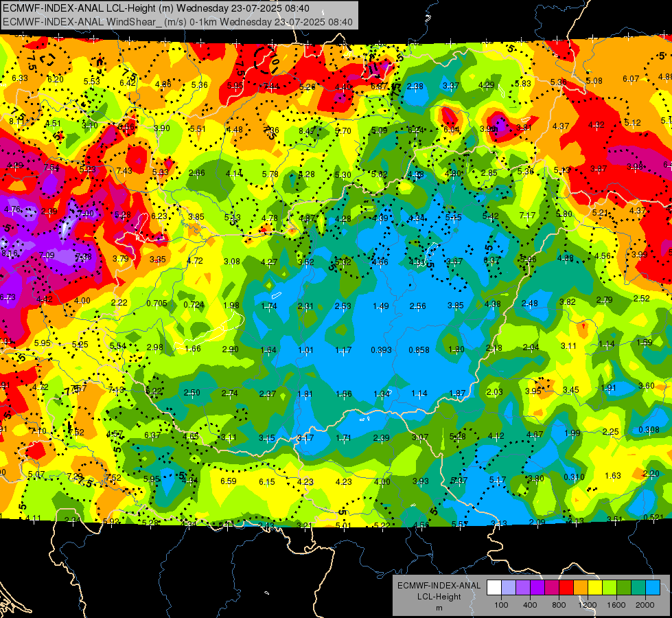This screenshot has width=672, height=618.
Task: Click the legend label 2000
Action: coord(645,605)
